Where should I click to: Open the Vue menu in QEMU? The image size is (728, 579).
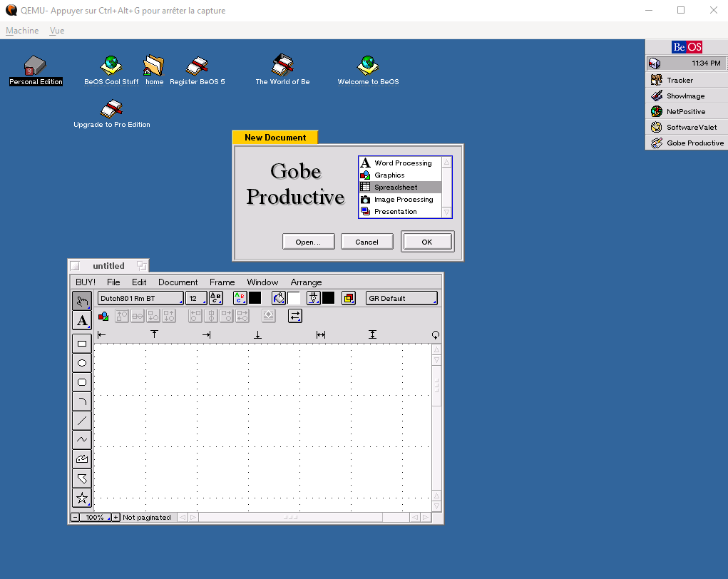(x=57, y=31)
